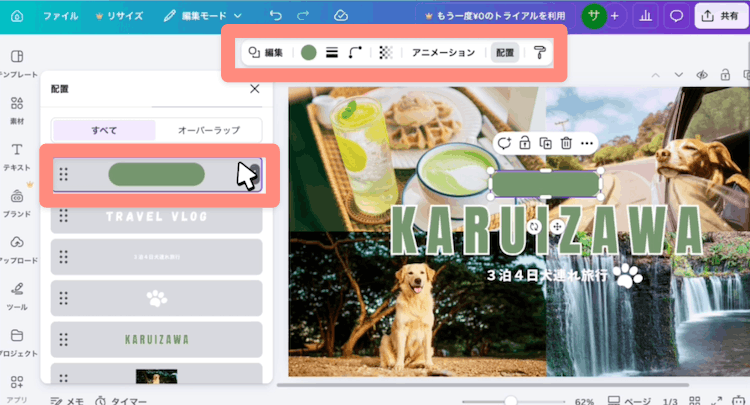Open the 62% zoom level menu
Viewport: 750px width, 405px height.
[584, 401]
